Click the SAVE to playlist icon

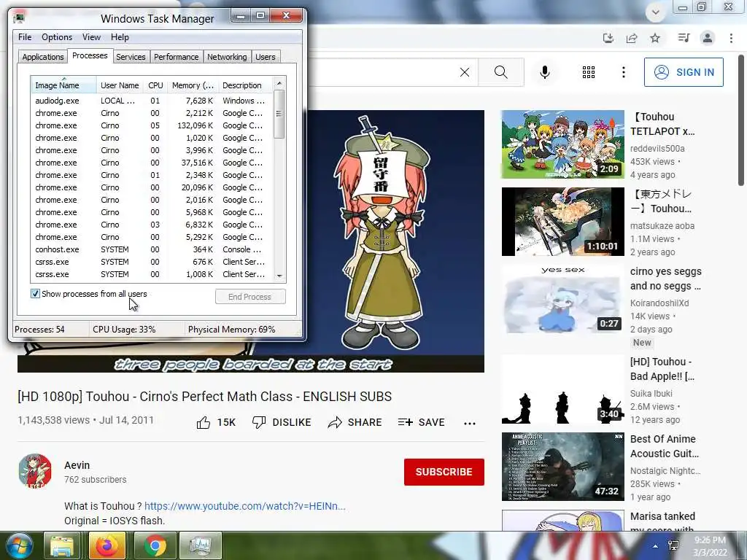pos(405,422)
